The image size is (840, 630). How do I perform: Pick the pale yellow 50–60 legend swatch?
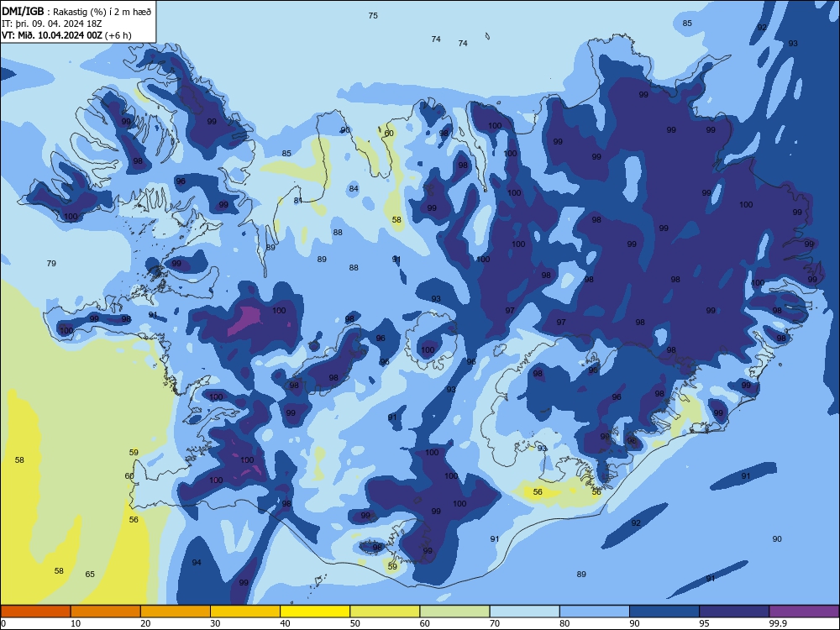coord(385,612)
